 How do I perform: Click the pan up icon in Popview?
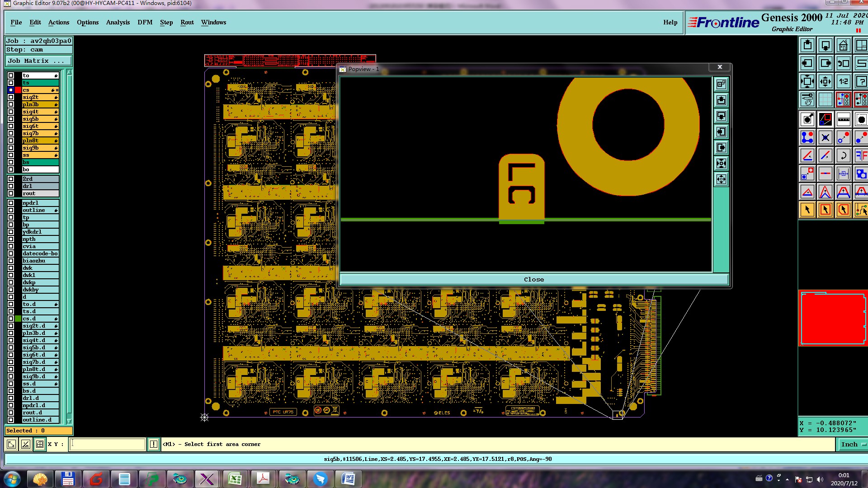[721, 100]
